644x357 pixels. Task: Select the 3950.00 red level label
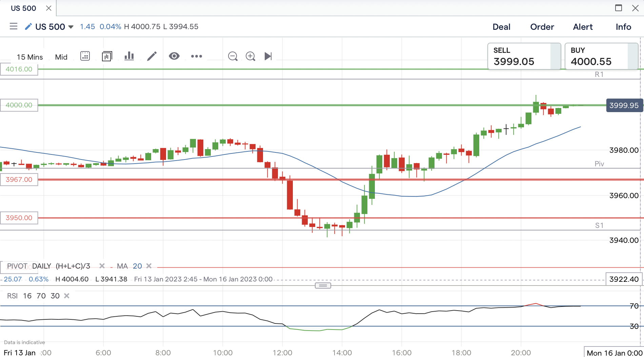[19, 218]
